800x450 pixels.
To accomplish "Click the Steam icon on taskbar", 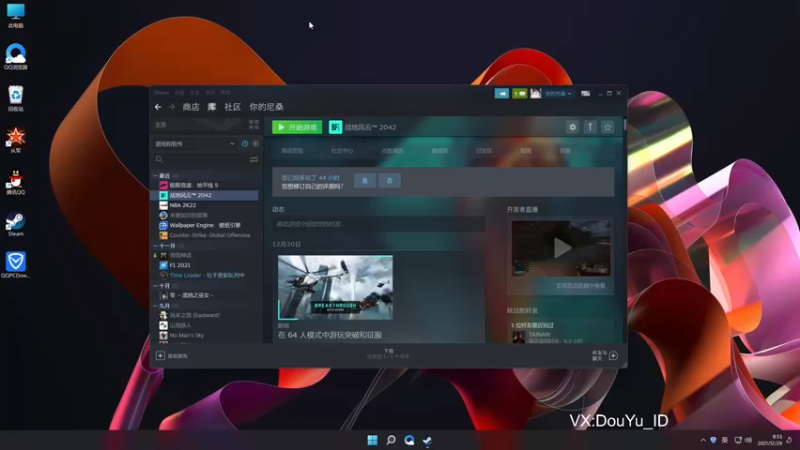I will click(x=428, y=440).
